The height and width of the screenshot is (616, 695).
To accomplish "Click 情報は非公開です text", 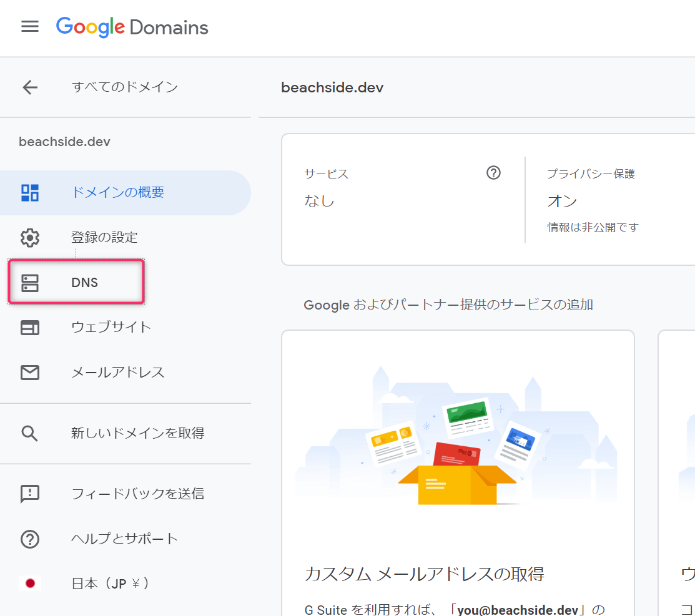I will click(x=593, y=227).
